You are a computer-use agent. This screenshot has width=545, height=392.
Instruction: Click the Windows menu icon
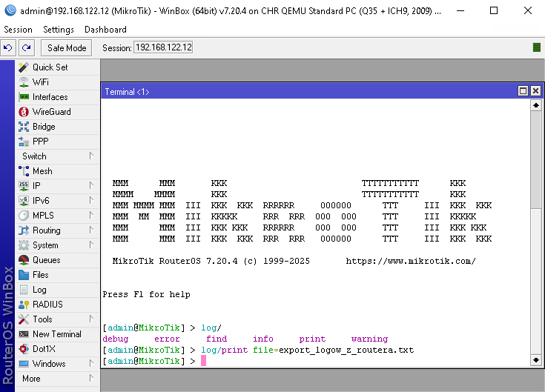tap(24, 364)
